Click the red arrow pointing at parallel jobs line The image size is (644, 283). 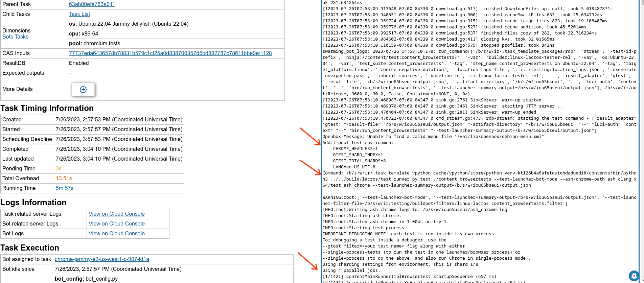308,261
